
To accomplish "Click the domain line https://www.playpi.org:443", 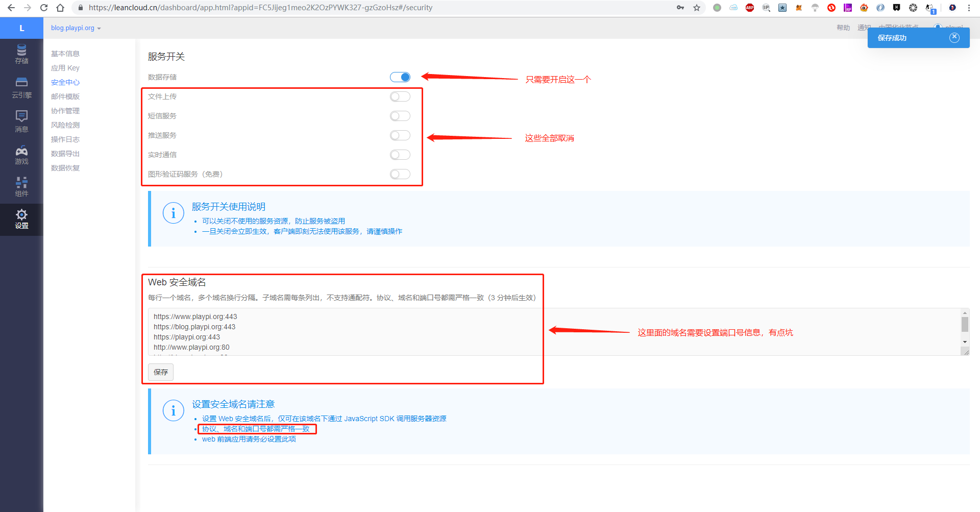I will tap(195, 316).
